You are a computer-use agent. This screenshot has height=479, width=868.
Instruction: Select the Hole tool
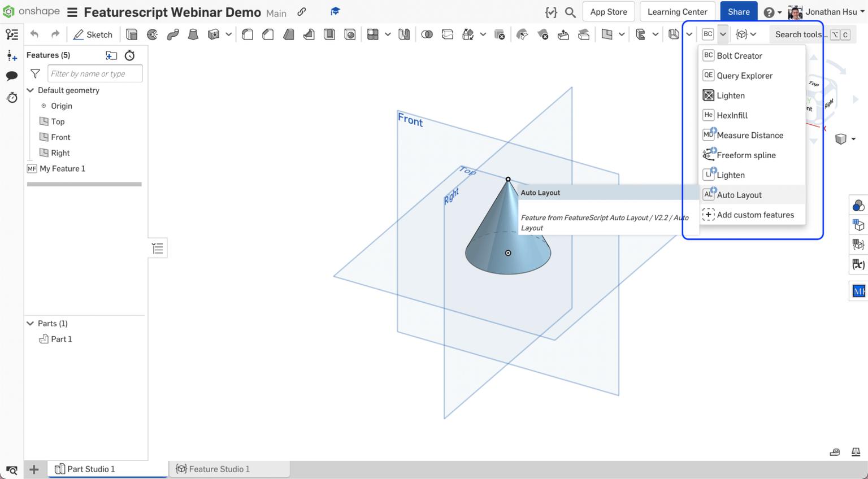[350, 34]
